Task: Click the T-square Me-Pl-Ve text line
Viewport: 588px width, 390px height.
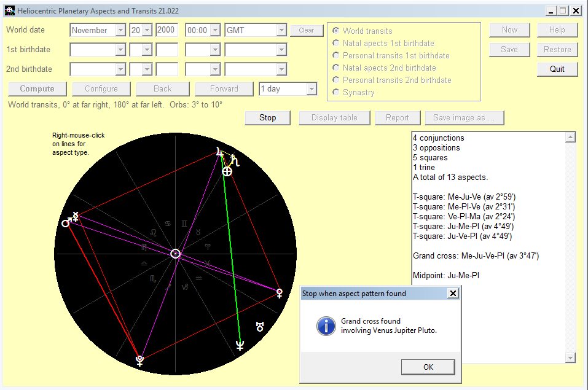Action: pyautogui.click(x=464, y=206)
